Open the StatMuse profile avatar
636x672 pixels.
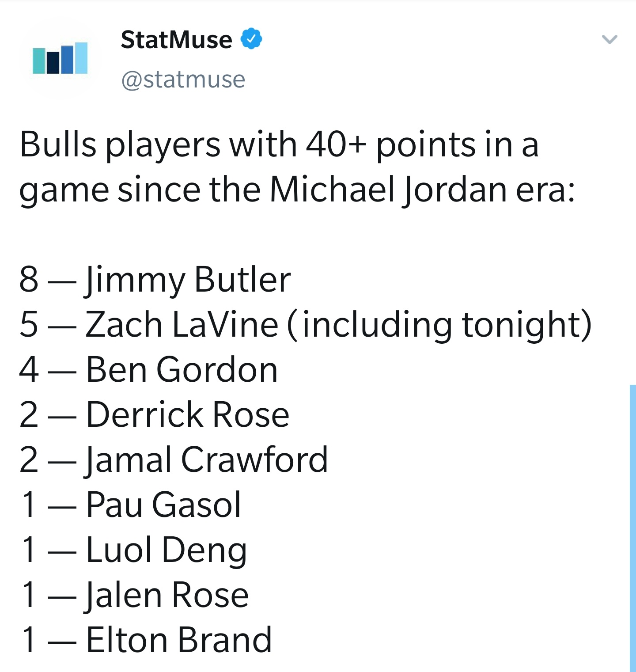60,58
